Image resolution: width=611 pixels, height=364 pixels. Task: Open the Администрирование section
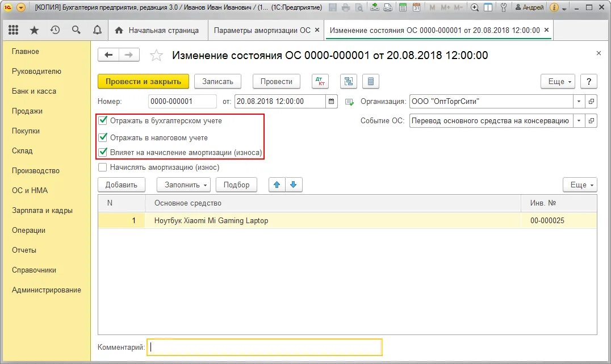pos(47,290)
